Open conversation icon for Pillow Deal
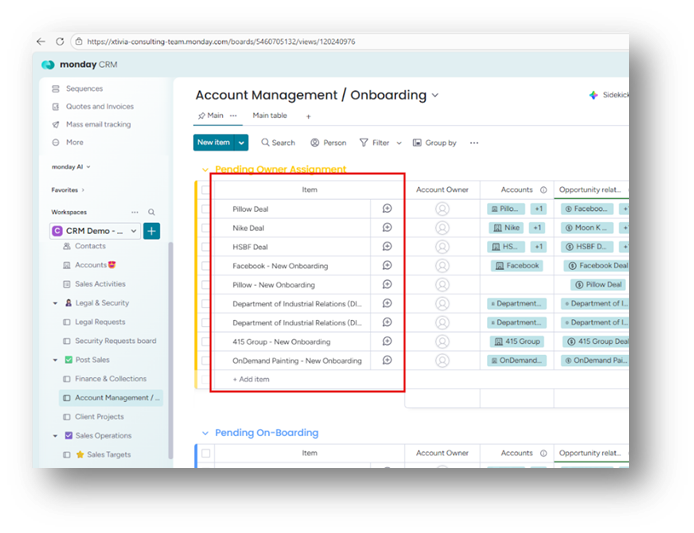This screenshot has width=694, height=533. click(x=387, y=209)
